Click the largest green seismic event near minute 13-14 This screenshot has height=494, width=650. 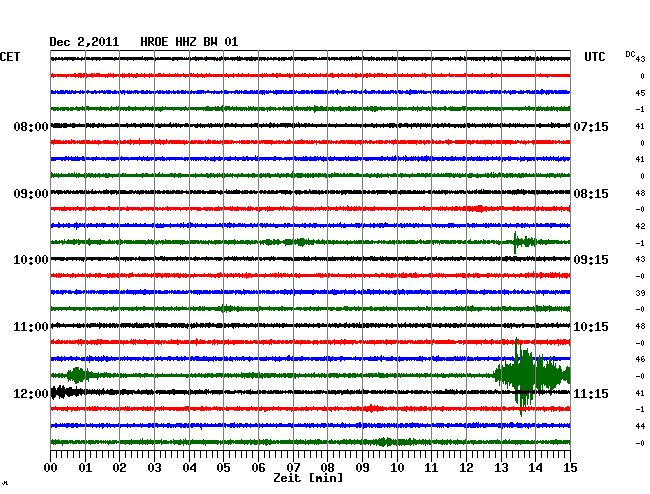tap(532, 376)
